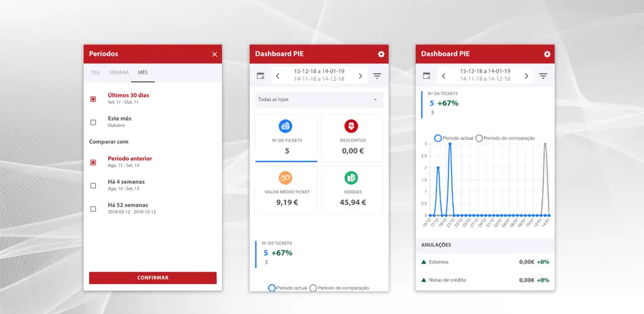
Task: Click the ANULAÇÕES section header
Action: click(x=485, y=245)
